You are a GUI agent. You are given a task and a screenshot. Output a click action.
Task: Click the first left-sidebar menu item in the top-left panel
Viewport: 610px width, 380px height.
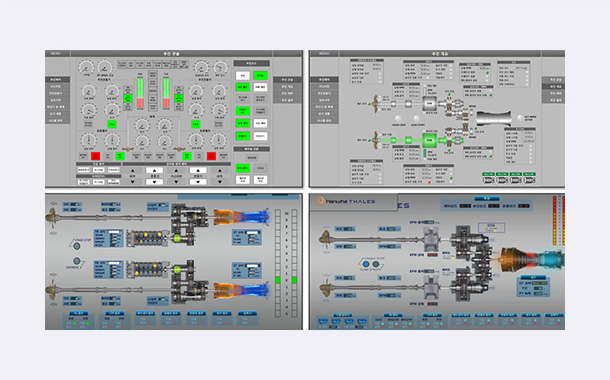point(58,79)
